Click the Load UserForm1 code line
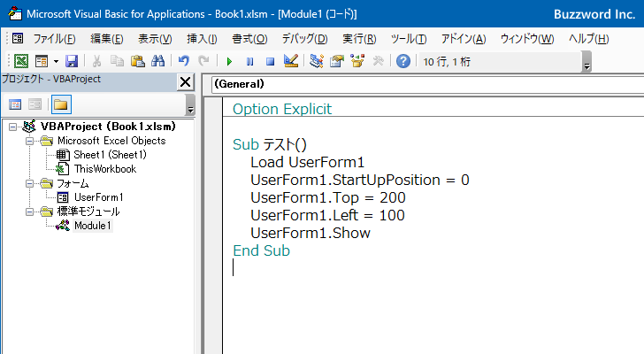This screenshot has height=354, width=644. [x=307, y=162]
